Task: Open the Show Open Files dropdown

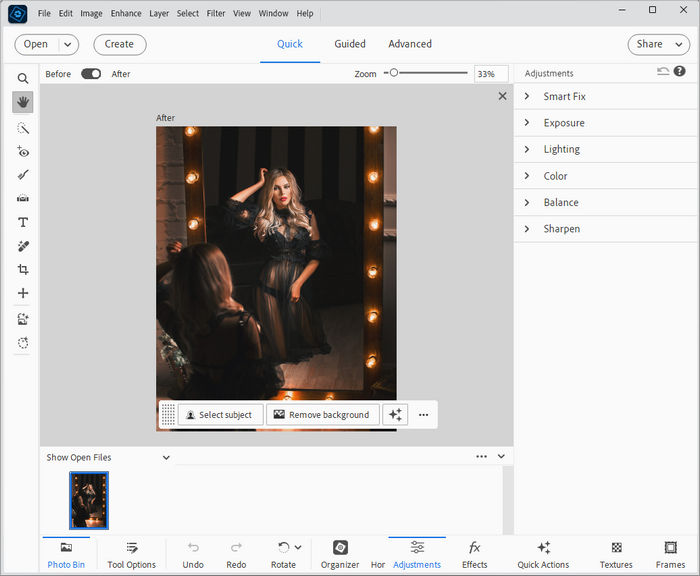Action: click(x=109, y=457)
